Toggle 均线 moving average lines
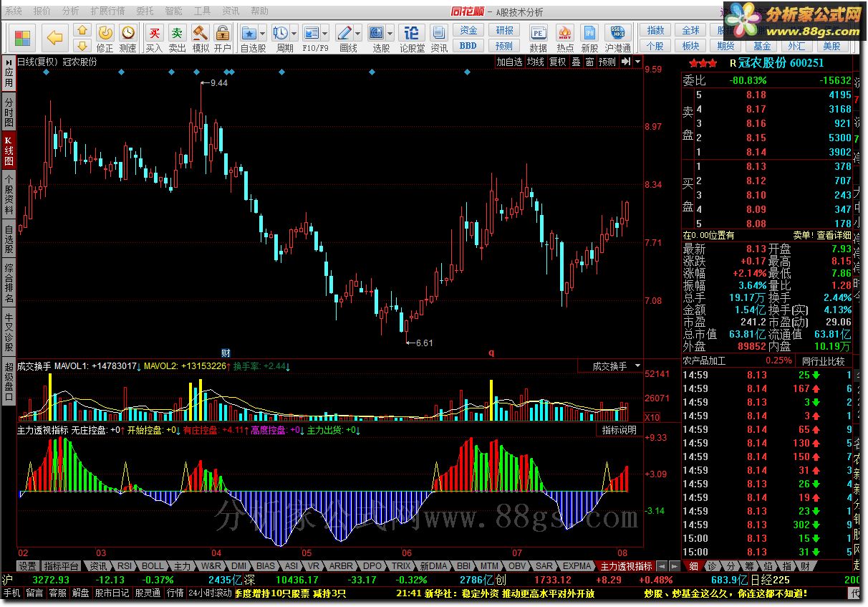Viewport: 868px width, 607px height. [x=536, y=62]
